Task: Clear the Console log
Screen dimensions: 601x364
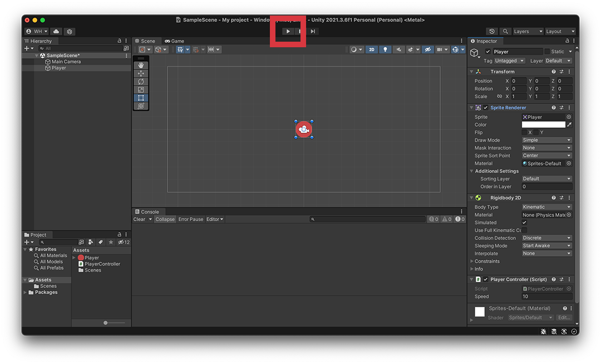Action: click(x=139, y=220)
